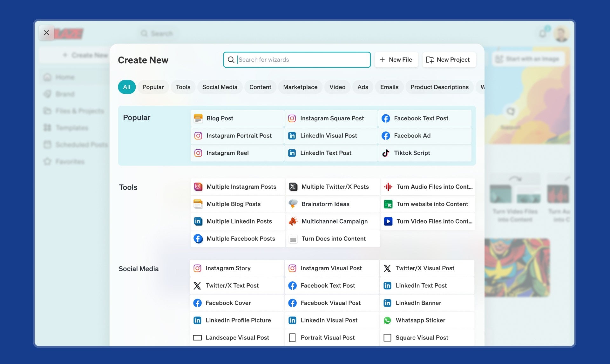This screenshot has width=610, height=364.
Task: Click the Instagram Reel icon
Action: pos(198,153)
